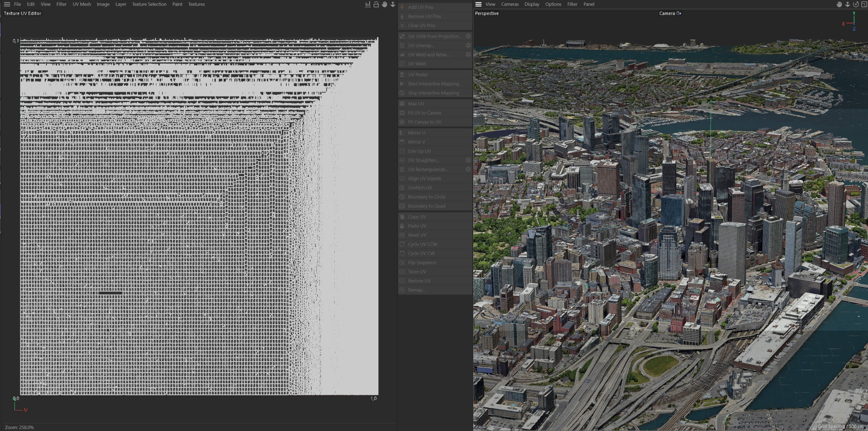Click Fit UV to Canvas
868x431 pixels.
pos(435,113)
